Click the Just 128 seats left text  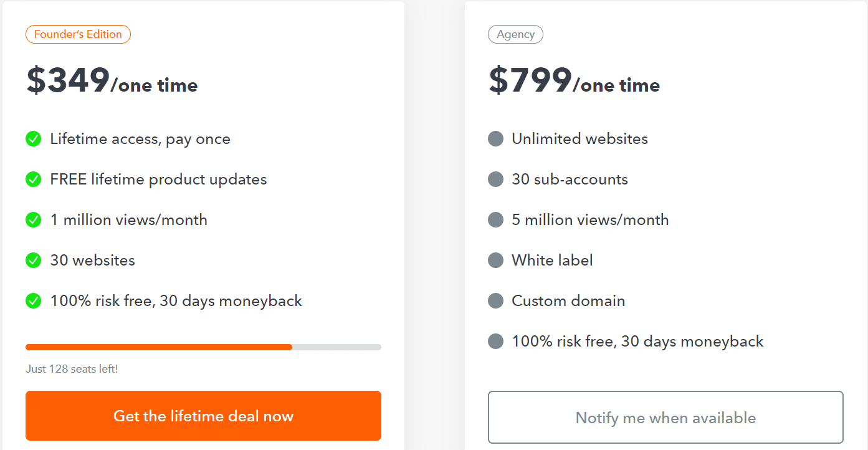tap(70, 369)
